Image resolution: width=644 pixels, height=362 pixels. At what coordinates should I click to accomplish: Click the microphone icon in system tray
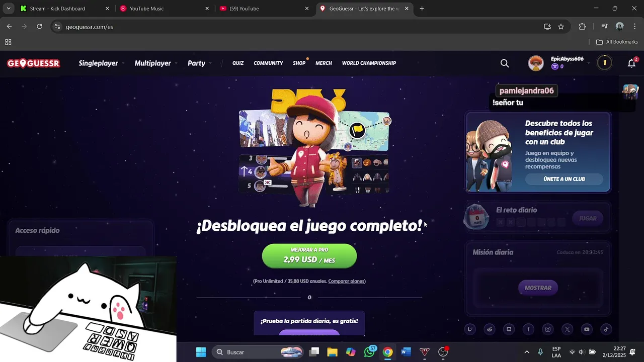(540, 352)
